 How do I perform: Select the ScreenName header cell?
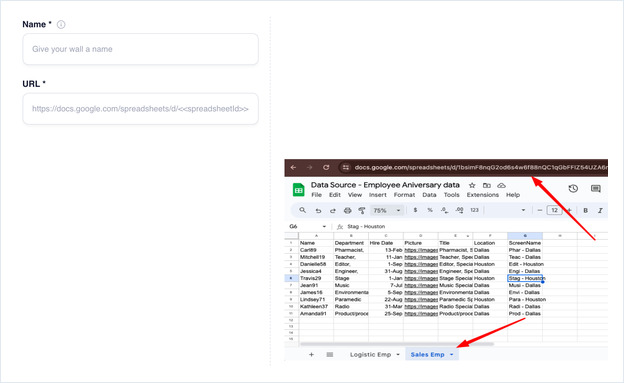(525, 243)
